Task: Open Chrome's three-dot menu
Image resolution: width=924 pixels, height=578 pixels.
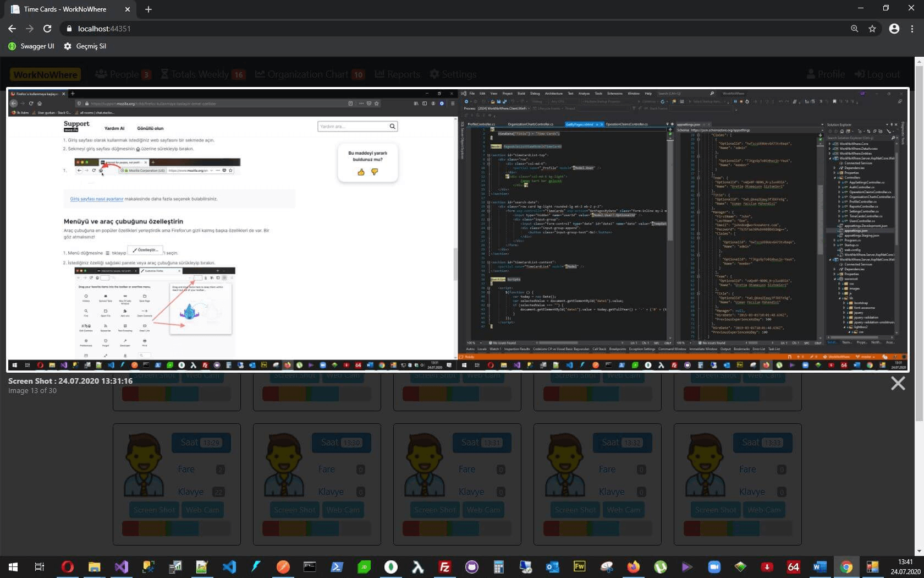Action: point(912,29)
